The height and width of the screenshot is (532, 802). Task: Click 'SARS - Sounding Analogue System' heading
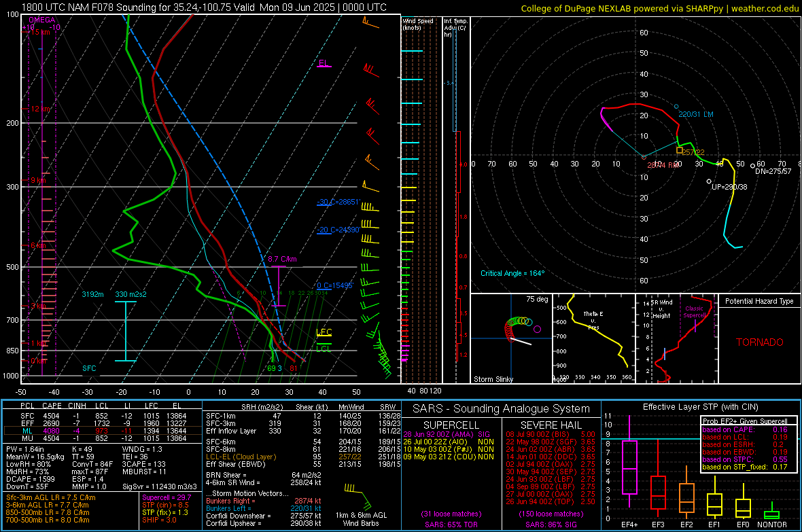pyautogui.click(x=502, y=409)
